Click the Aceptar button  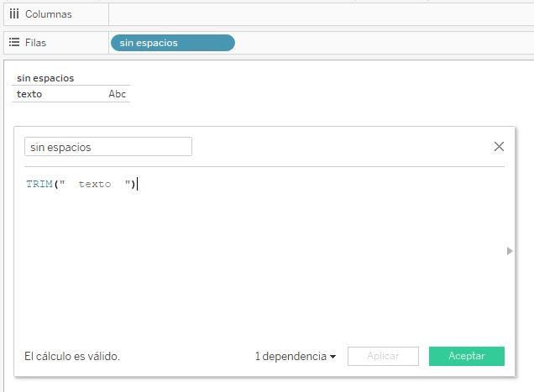[x=466, y=356]
